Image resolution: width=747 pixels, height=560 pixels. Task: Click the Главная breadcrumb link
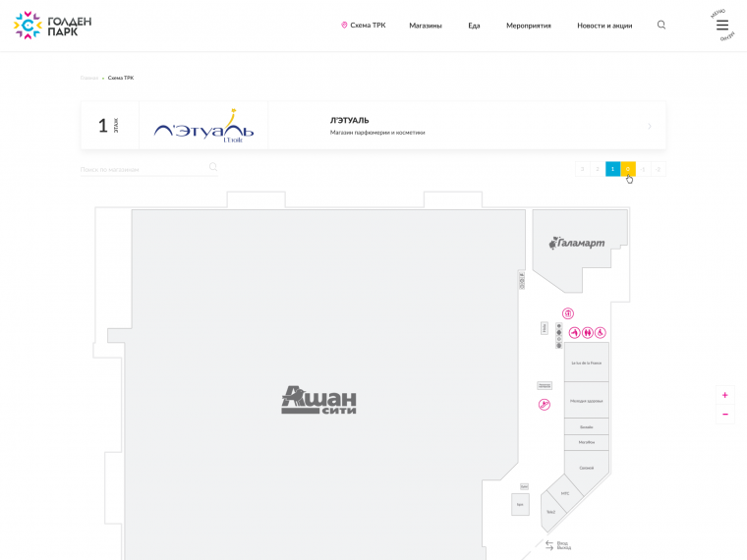click(89, 78)
